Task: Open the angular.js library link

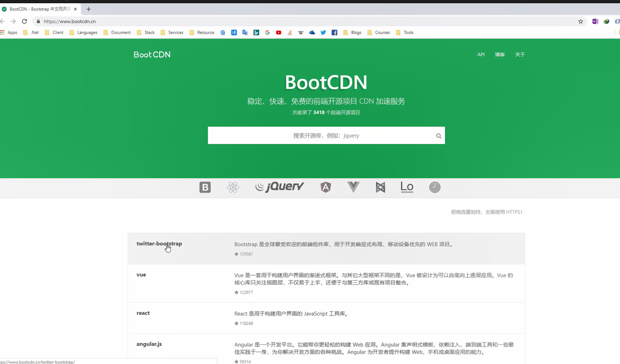Action: 149,344
